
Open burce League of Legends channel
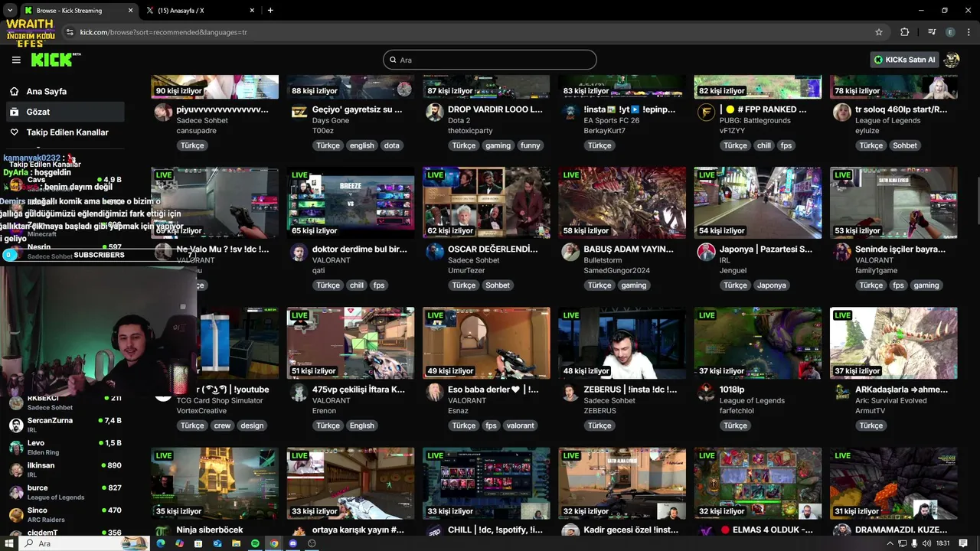[65, 492]
